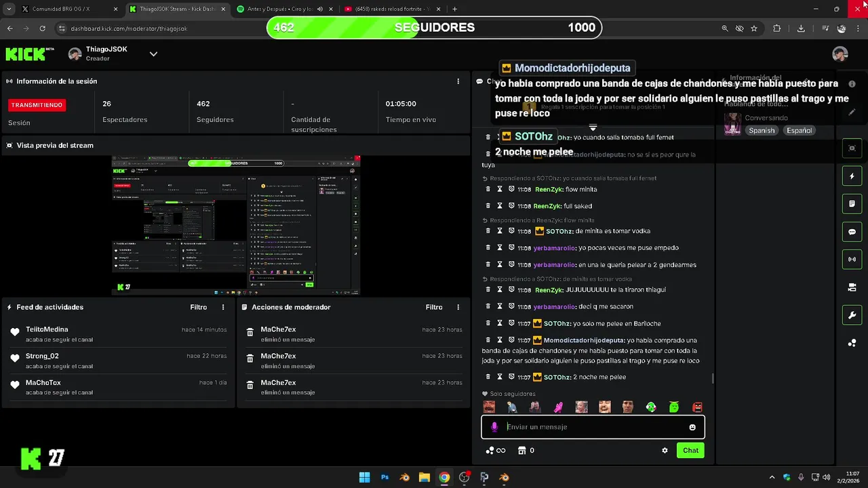Open Filtro in Feed de actividades

(x=199, y=307)
